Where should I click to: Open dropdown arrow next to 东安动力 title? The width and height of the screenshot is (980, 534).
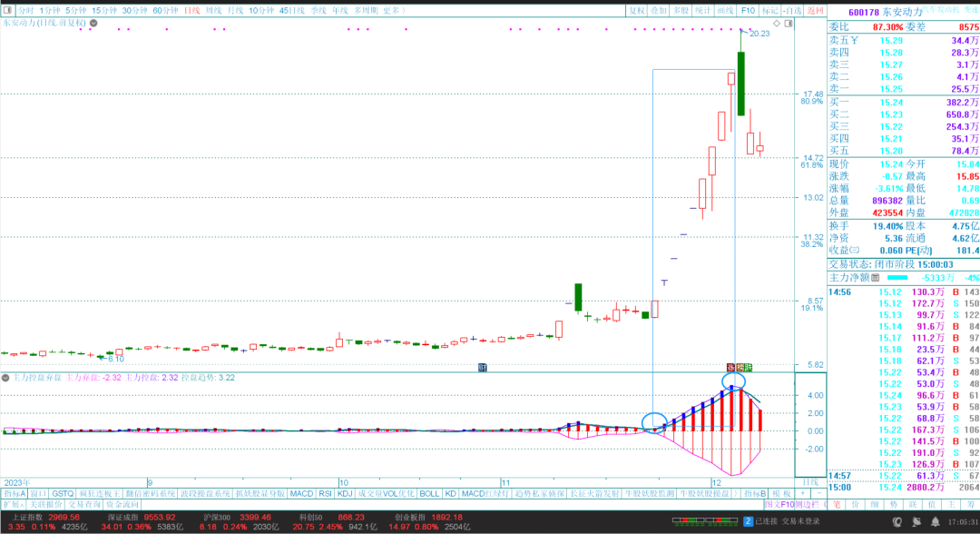point(92,22)
